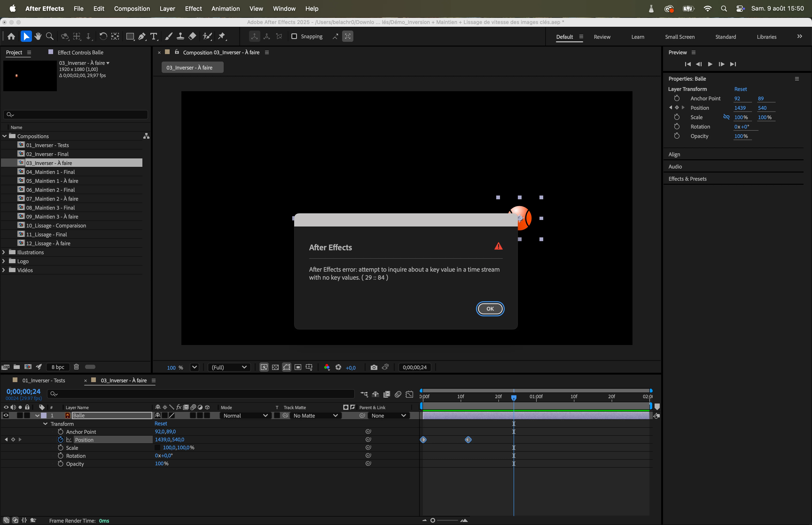This screenshot has height=525, width=812.
Task: Hide the Balle layer with eye toggle
Action: [x=6, y=415]
